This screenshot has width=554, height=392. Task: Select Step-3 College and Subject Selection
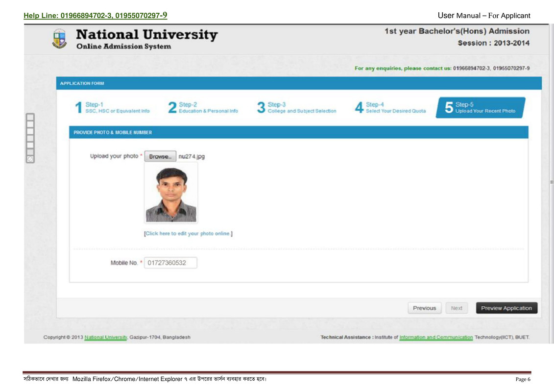297,107
